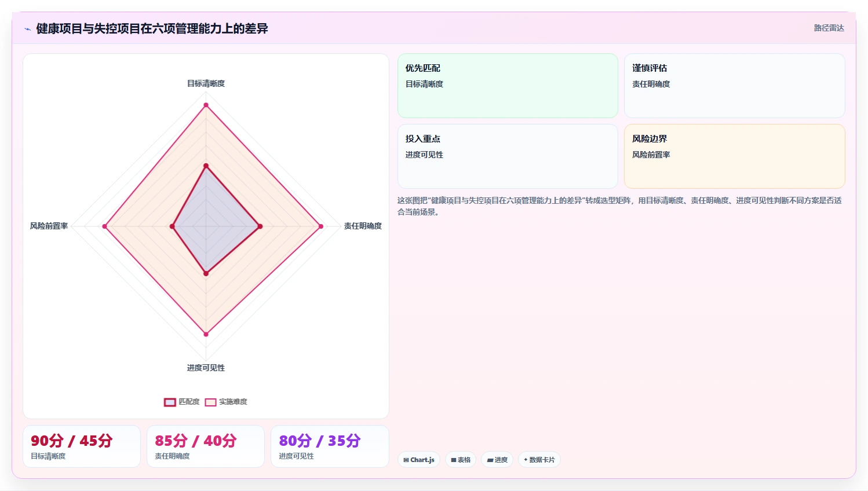Screen dimensions: 868x491
Task: Toggle the 匹配度 legend series
Action: tap(182, 402)
